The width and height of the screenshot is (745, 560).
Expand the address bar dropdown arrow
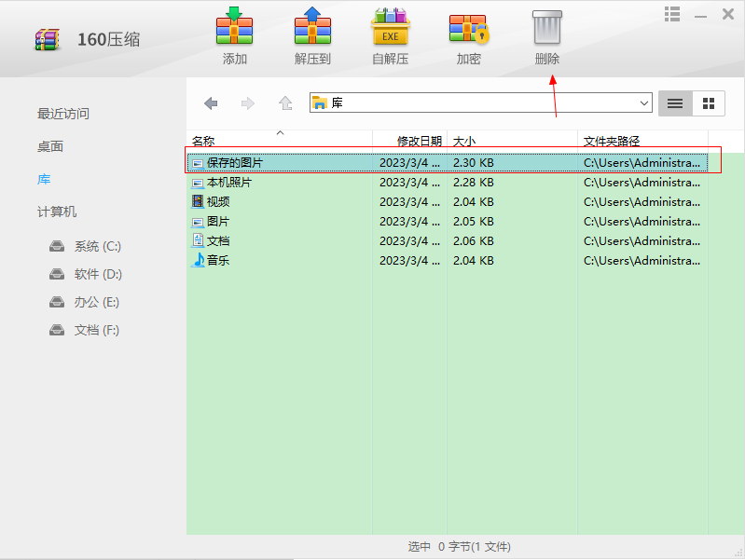[643, 103]
